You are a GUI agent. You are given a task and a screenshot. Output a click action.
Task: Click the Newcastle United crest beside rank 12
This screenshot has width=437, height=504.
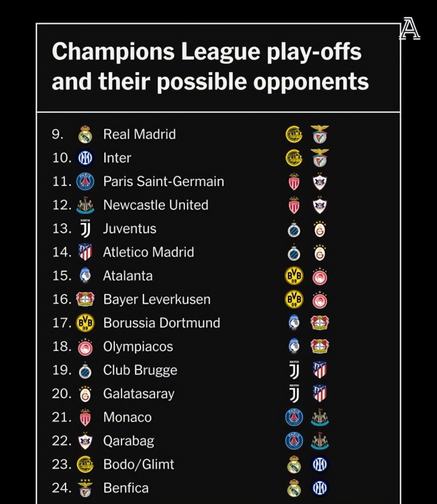click(x=85, y=205)
